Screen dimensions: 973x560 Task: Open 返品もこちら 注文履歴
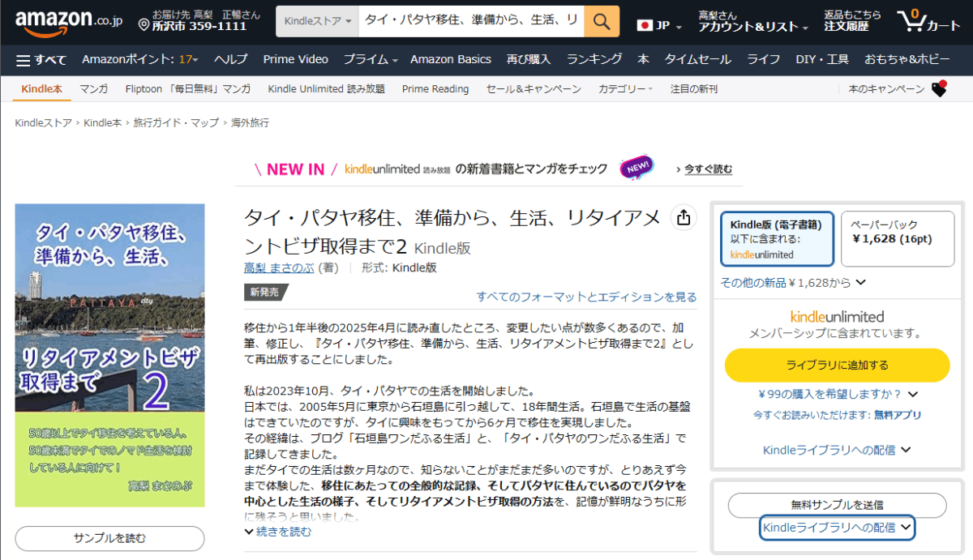pos(853,21)
